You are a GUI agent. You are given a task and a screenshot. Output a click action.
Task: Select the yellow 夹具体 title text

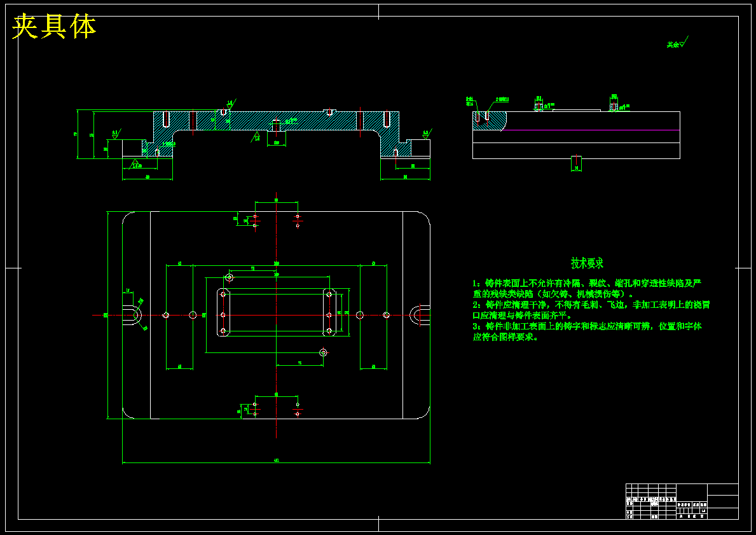tap(53, 27)
